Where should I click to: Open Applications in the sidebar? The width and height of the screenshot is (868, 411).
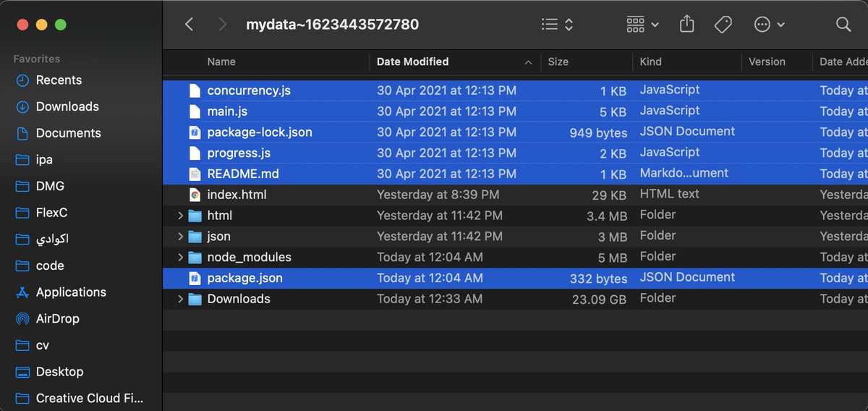(62, 292)
